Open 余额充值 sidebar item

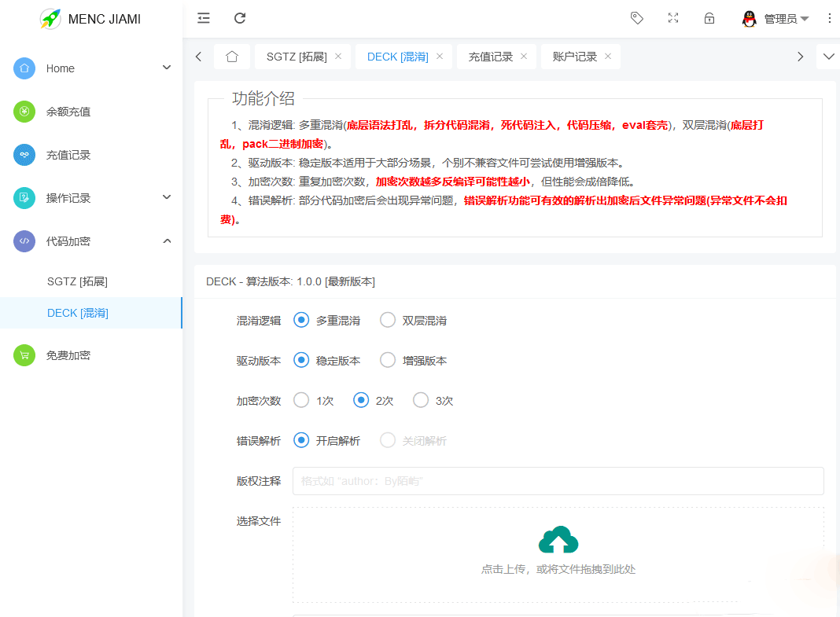(91, 112)
